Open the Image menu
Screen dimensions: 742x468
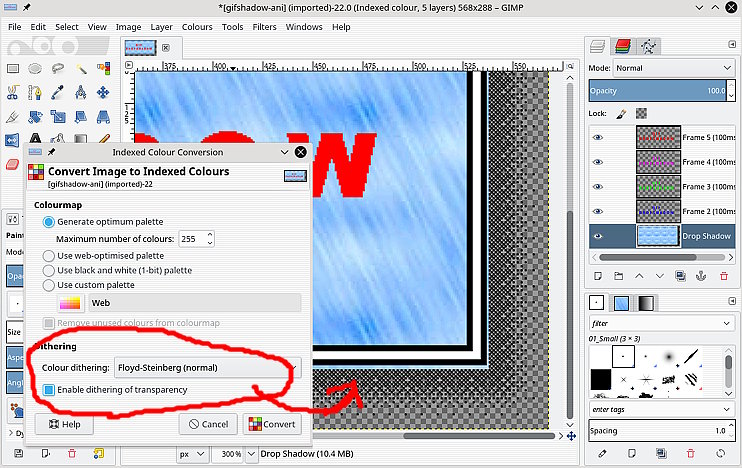click(128, 27)
